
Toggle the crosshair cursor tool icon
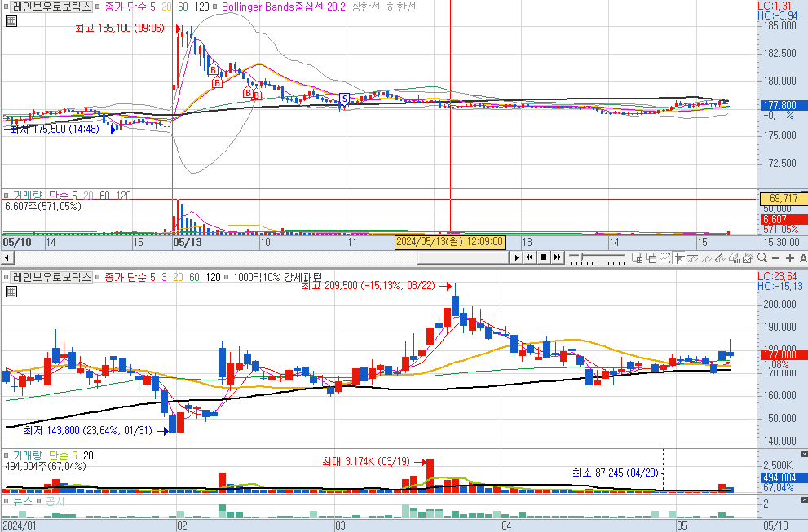point(678,257)
